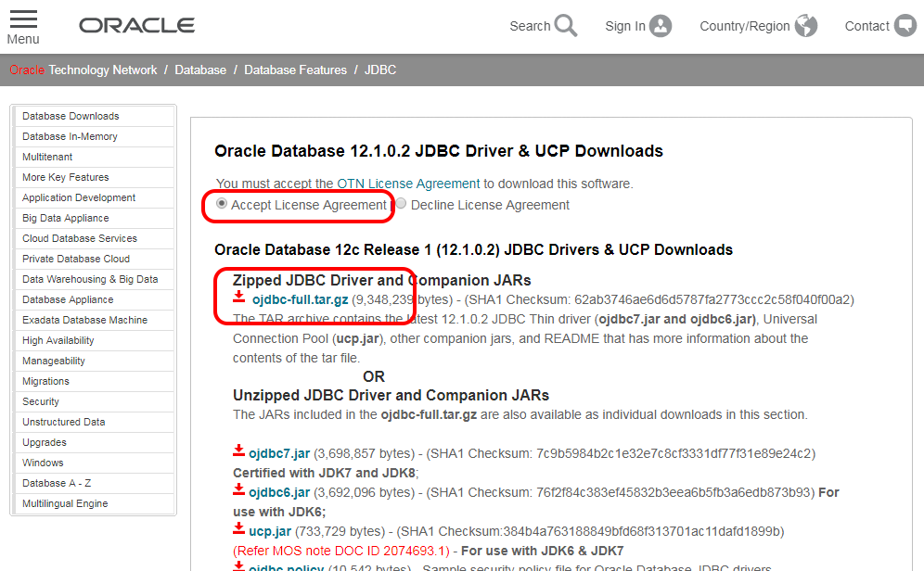Viewport: 924px width, 571px height.
Task: Open Security sidebar item
Action: pos(95,402)
